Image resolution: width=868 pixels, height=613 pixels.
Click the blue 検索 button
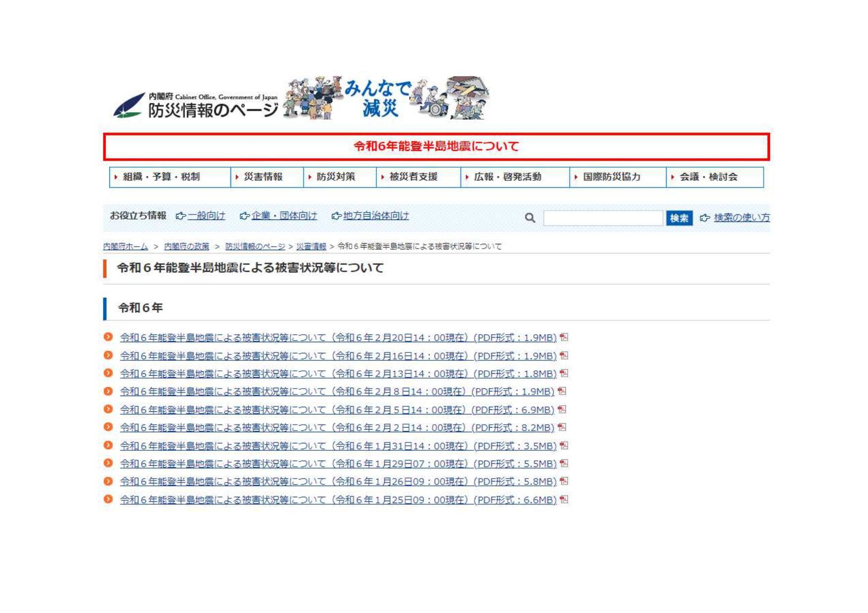pos(679,218)
